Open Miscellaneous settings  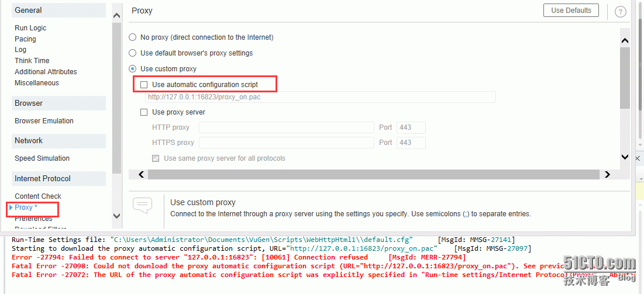36,82
